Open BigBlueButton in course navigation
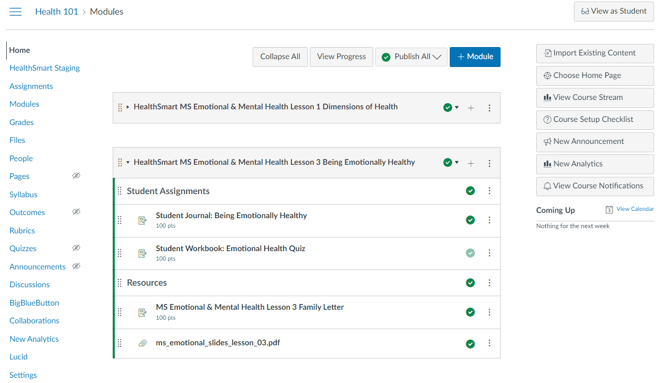 34,303
